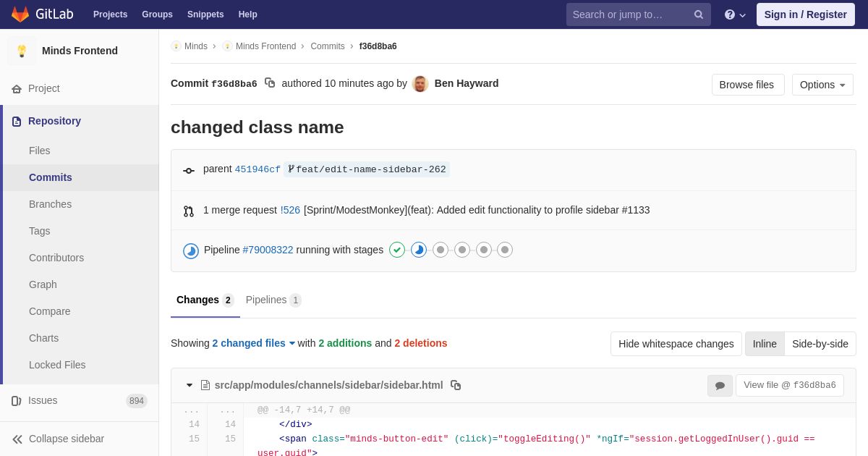Click the merge request icon
868x456 pixels.
(189, 211)
